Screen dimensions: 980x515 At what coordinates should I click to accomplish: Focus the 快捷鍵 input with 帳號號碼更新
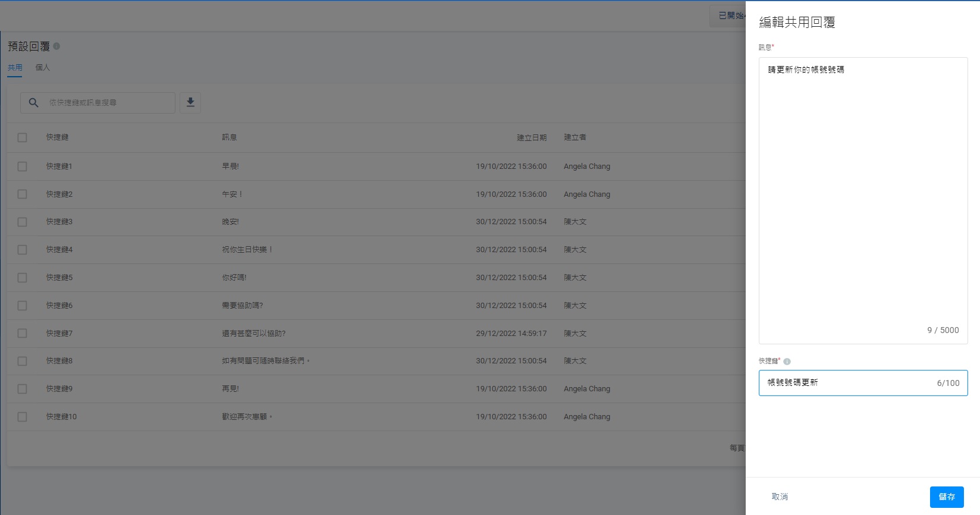point(863,383)
